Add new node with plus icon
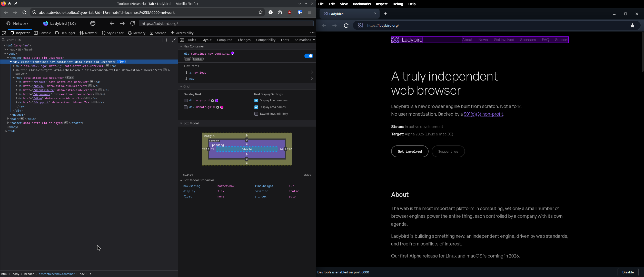This screenshot has height=277, width=644. 167,40
